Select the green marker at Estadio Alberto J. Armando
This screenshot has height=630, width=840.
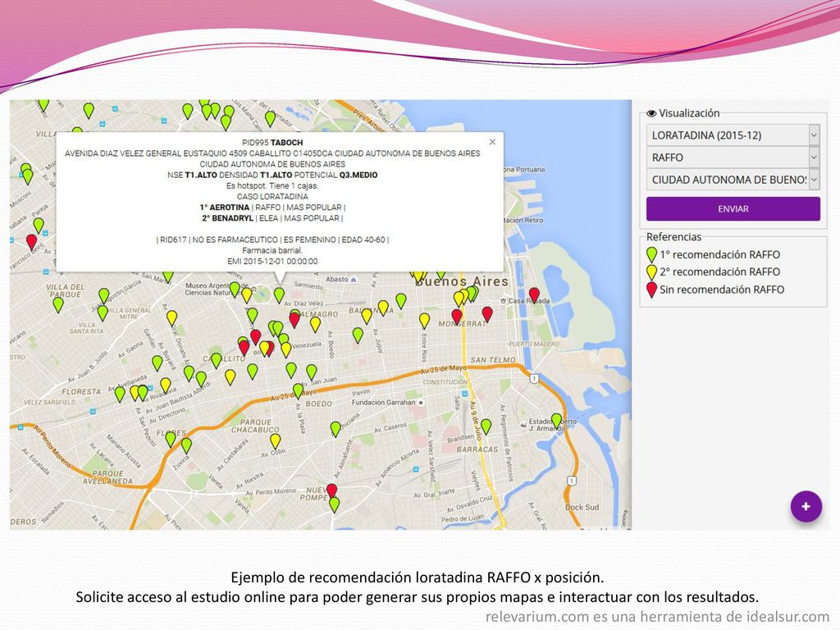pyautogui.click(x=557, y=421)
